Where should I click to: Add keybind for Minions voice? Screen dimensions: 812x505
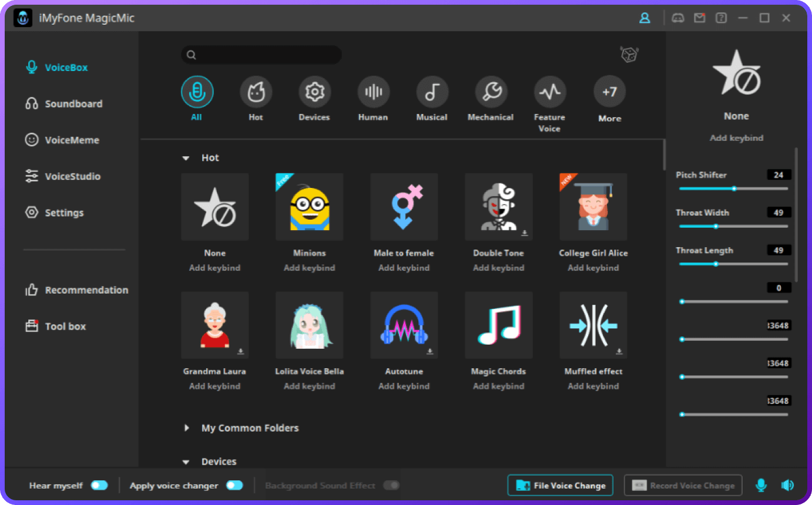point(310,268)
